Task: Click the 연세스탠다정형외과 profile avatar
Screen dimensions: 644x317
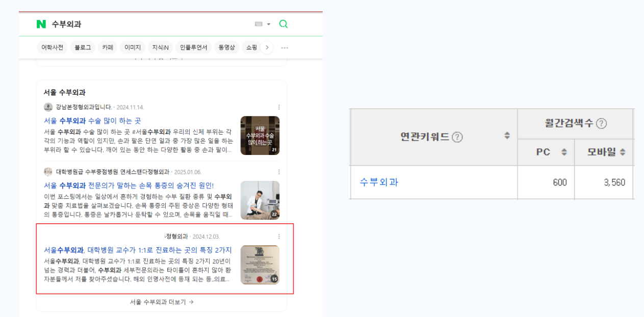Action: [48, 172]
